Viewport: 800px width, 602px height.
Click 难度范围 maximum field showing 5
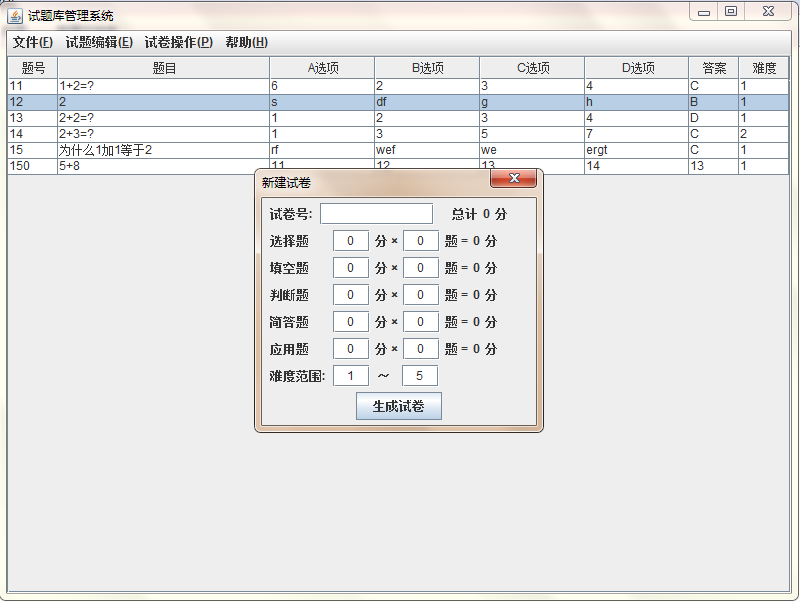click(419, 376)
